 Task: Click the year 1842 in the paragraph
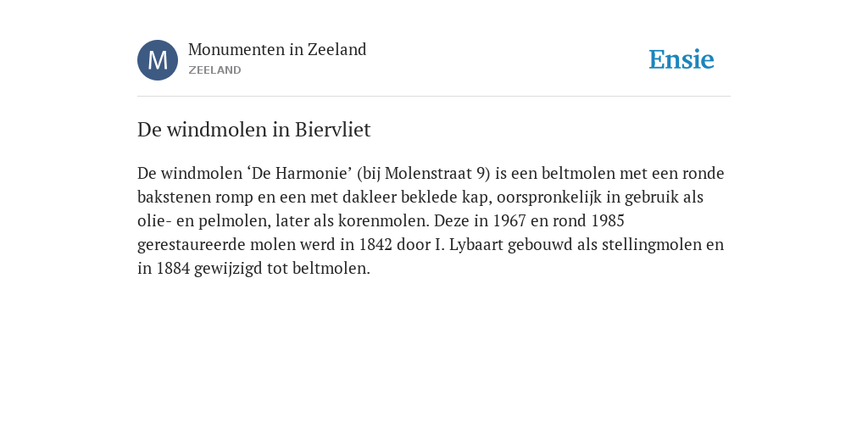(376, 245)
